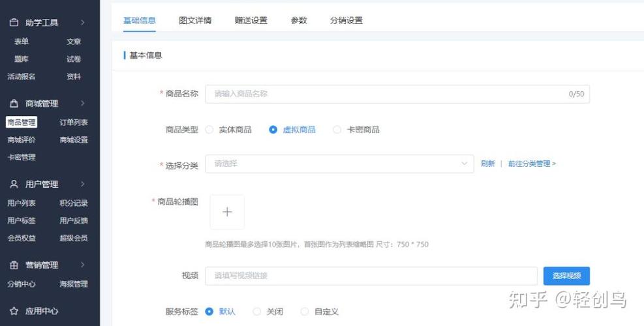This screenshot has width=644, height=326.
Task: Select 自定义 for 服务标签
Action: (x=304, y=312)
